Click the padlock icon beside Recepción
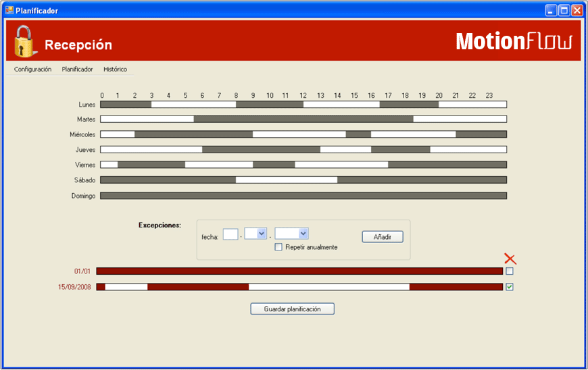 (24, 42)
